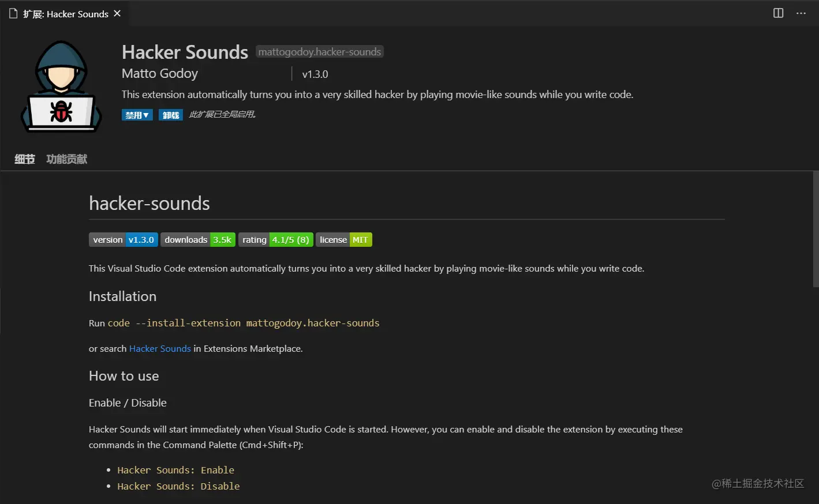Click the 卸载 uninstall button
The height and width of the screenshot is (504, 819).
(x=171, y=115)
